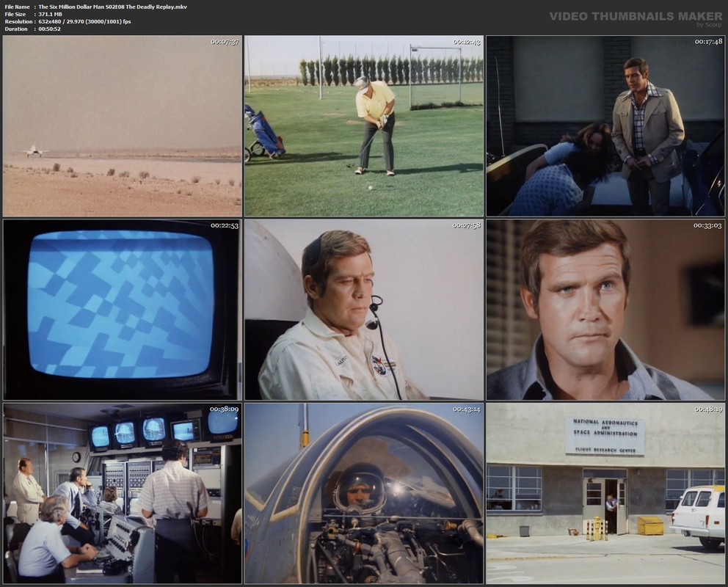Open the control room thumbnail at 00:38:09

point(122,493)
